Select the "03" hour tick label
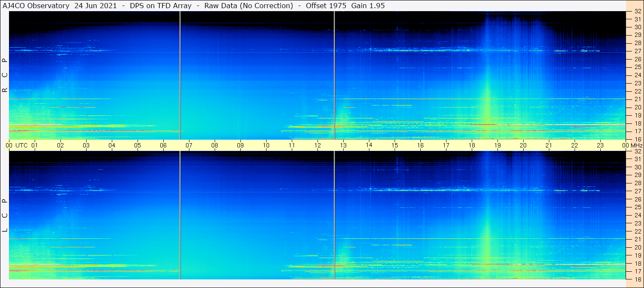 86,146
